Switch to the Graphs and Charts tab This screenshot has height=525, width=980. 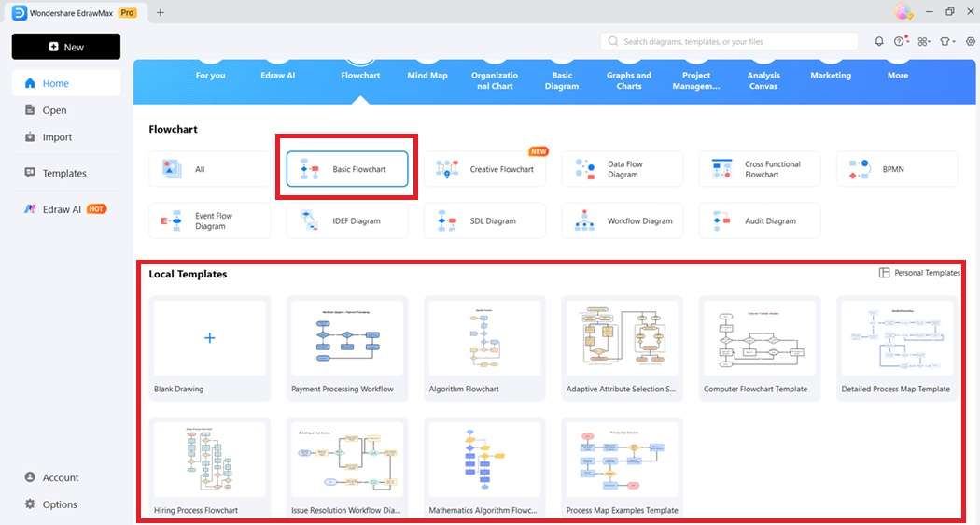[629, 80]
